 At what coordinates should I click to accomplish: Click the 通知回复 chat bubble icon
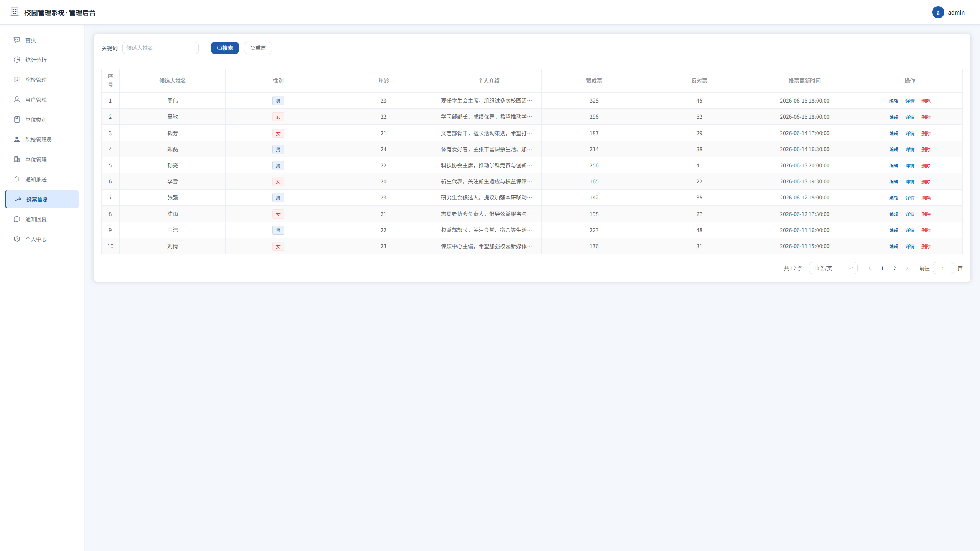click(x=17, y=219)
